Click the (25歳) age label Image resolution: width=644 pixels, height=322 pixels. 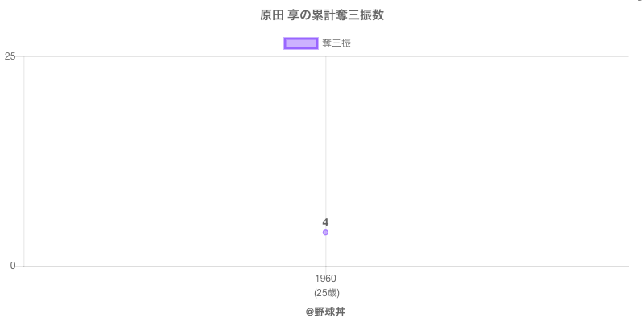click(325, 292)
